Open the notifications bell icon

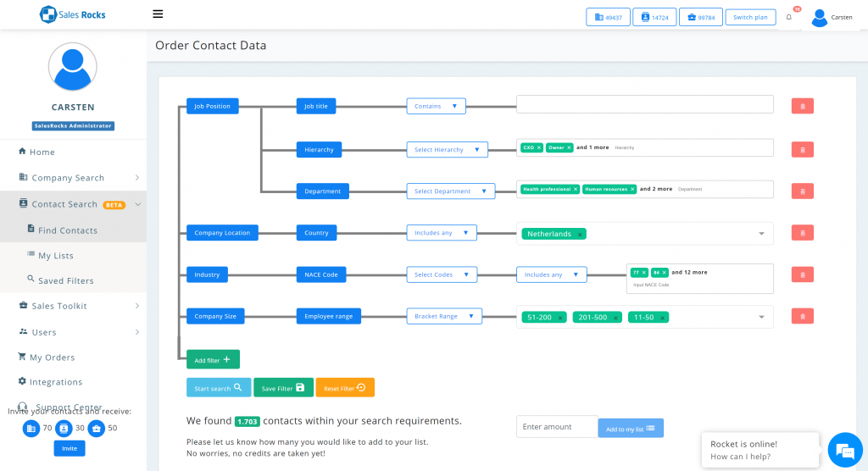pyautogui.click(x=789, y=17)
